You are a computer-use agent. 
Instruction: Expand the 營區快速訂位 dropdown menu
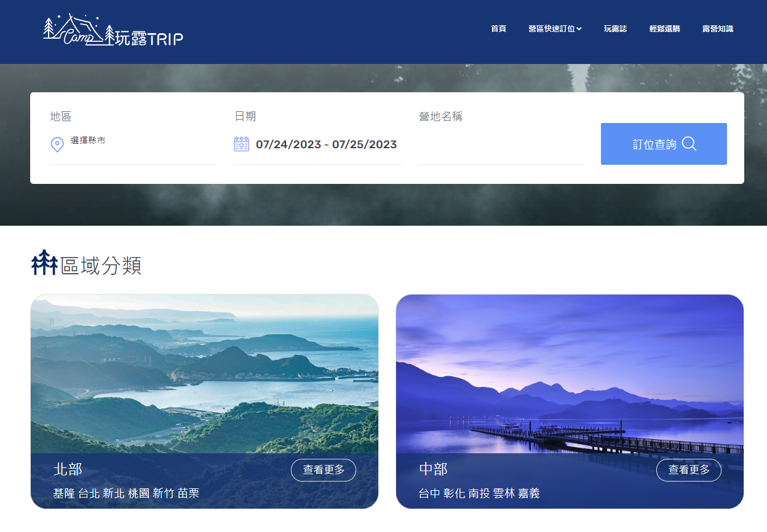click(555, 29)
